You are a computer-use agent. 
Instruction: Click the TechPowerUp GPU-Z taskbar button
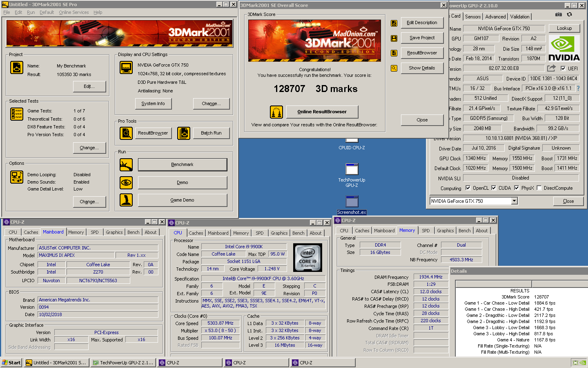click(123, 363)
